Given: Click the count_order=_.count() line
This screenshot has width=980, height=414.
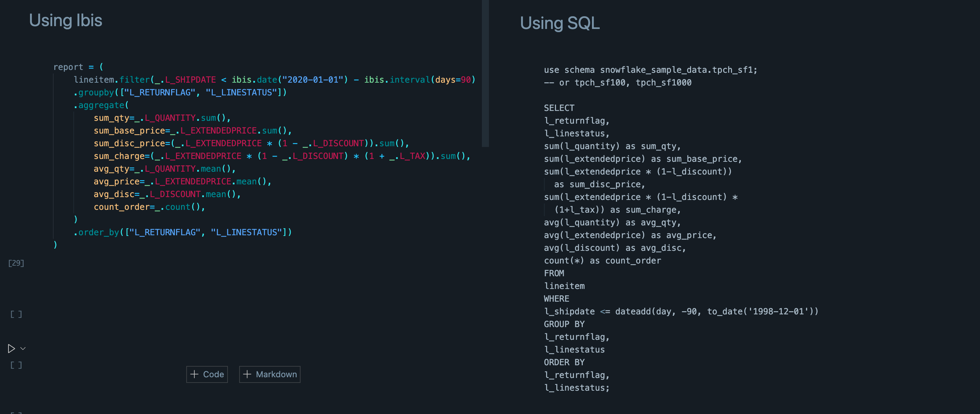Looking at the screenshot, I should (149, 207).
